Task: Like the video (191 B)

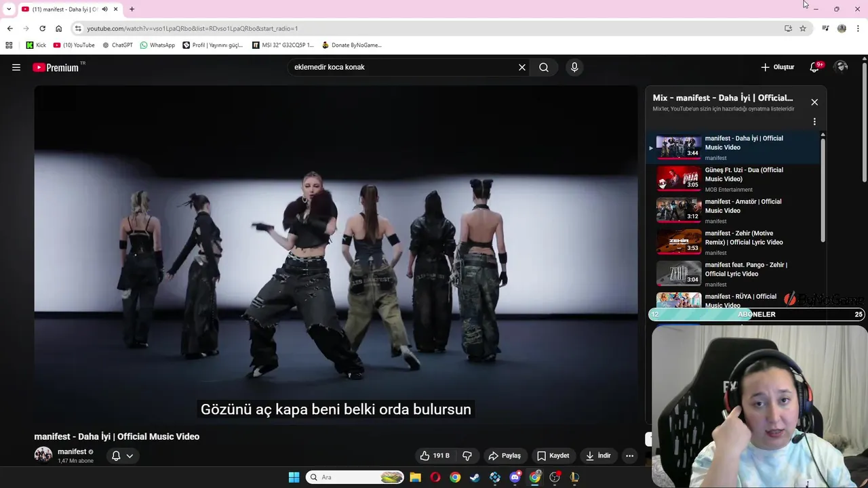Action: 435,455
